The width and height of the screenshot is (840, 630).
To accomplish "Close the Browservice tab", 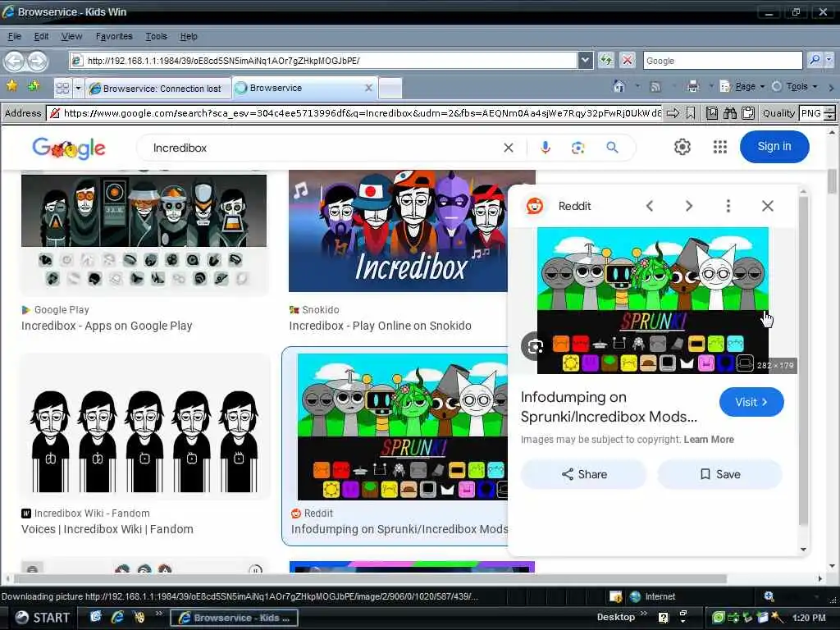I will tap(368, 88).
